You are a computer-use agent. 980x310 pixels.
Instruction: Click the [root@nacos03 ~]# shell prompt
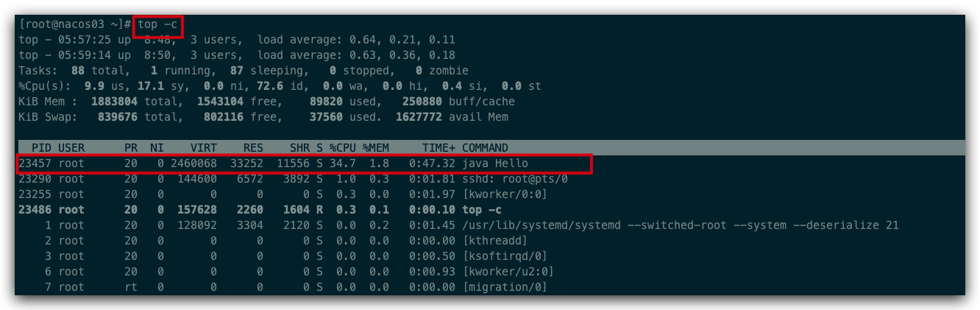coord(74,24)
